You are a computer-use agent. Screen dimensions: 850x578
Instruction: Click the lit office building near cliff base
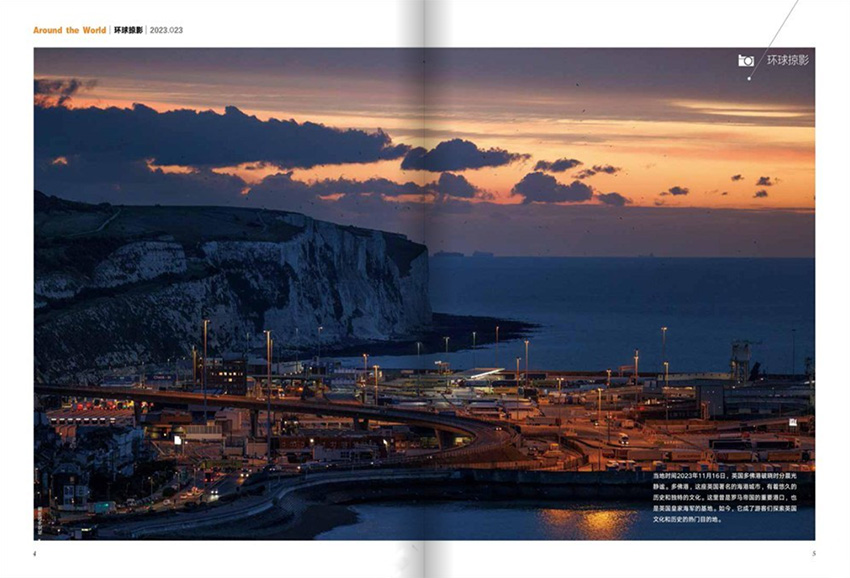(x=227, y=375)
